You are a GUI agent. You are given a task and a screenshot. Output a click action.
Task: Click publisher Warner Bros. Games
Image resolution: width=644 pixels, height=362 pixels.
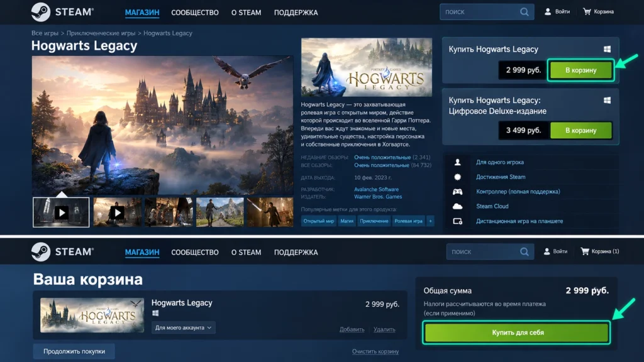pyautogui.click(x=378, y=197)
